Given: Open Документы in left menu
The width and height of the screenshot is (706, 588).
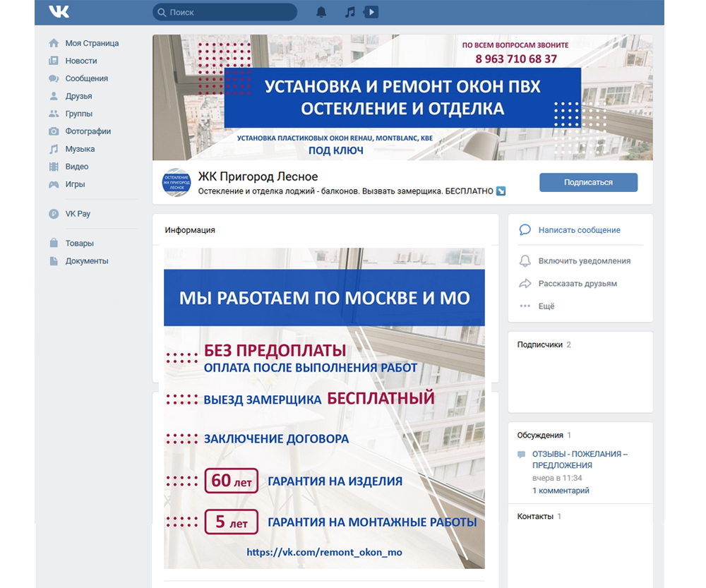Looking at the screenshot, I should tap(86, 260).
